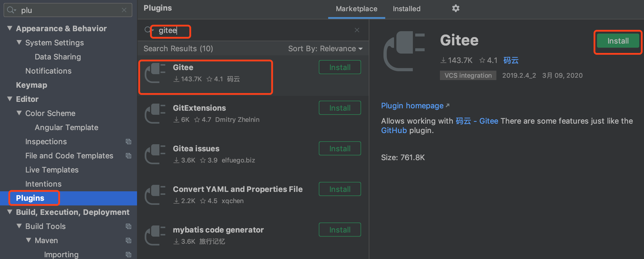Collapse Build, Execution, Deployment section

[10, 212]
